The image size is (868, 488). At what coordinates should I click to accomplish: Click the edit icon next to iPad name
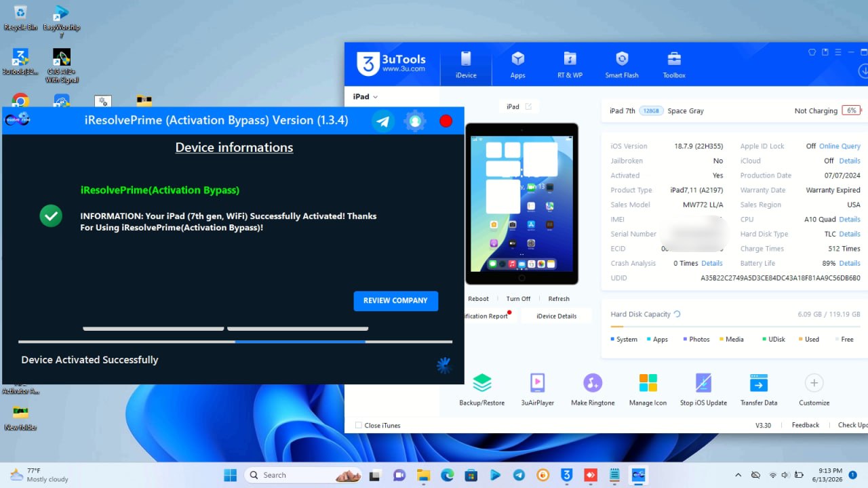[528, 107]
